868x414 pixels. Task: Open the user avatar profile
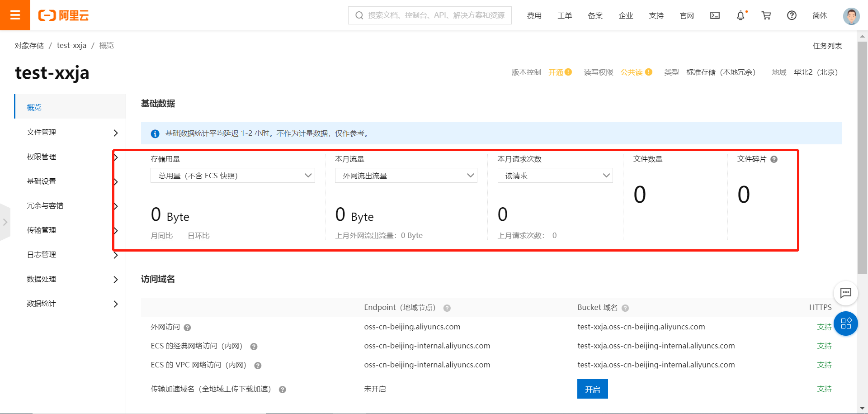[851, 15]
